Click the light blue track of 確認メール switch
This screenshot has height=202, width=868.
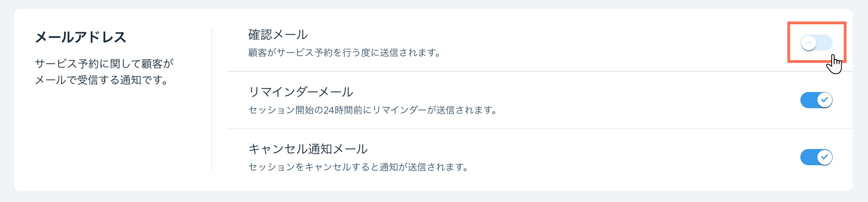pyautogui.click(x=825, y=43)
